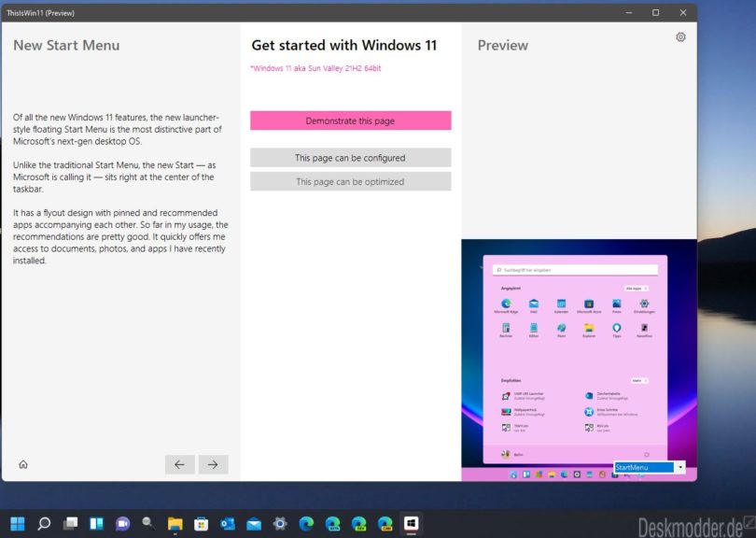This screenshot has height=538, width=756.
Task: Open the app settings gear icon
Action: coord(680,36)
